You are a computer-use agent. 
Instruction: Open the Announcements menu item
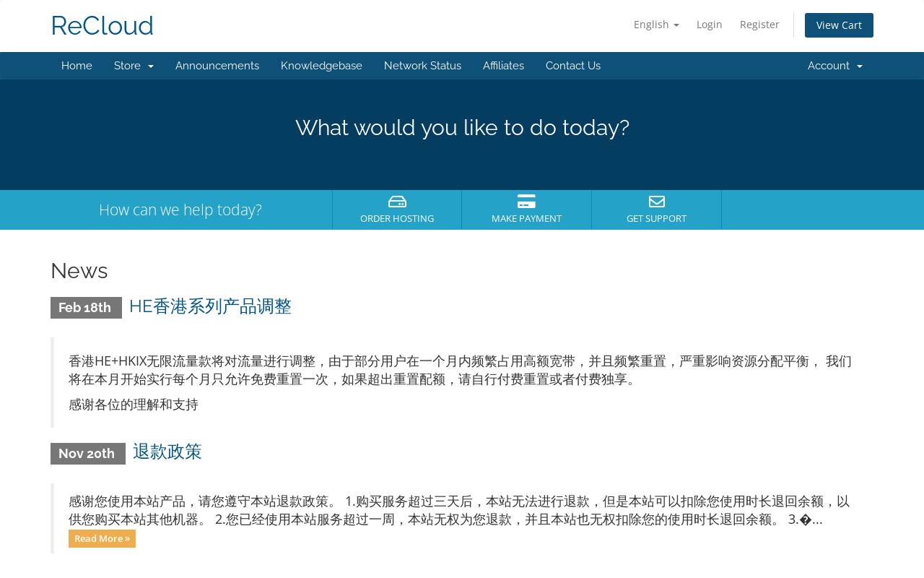click(x=217, y=66)
